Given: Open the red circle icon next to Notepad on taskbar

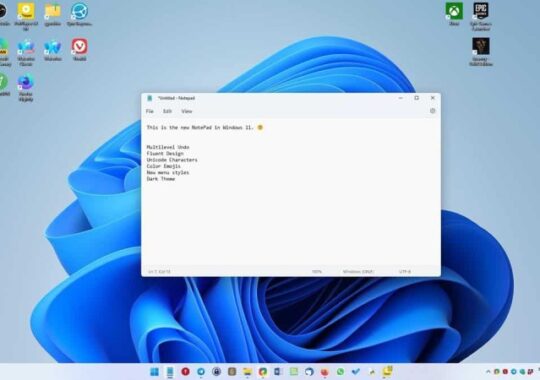Looking at the screenshot, I should click(x=185, y=371).
